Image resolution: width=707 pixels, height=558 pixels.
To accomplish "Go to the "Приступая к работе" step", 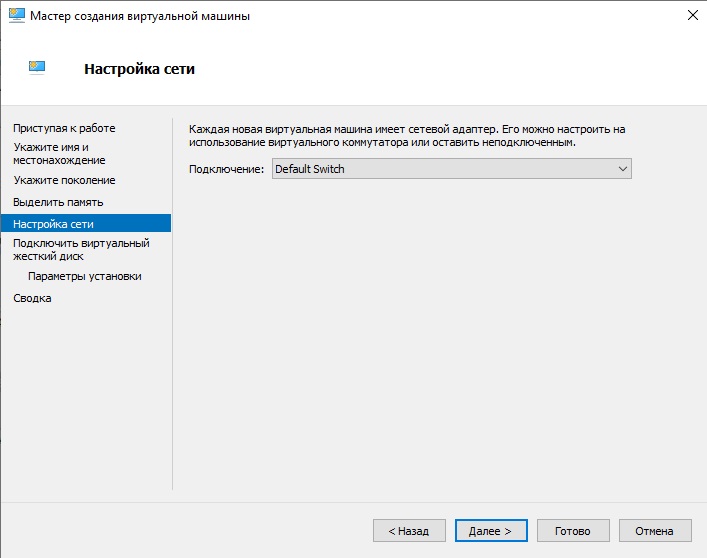I will pyautogui.click(x=64, y=128).
